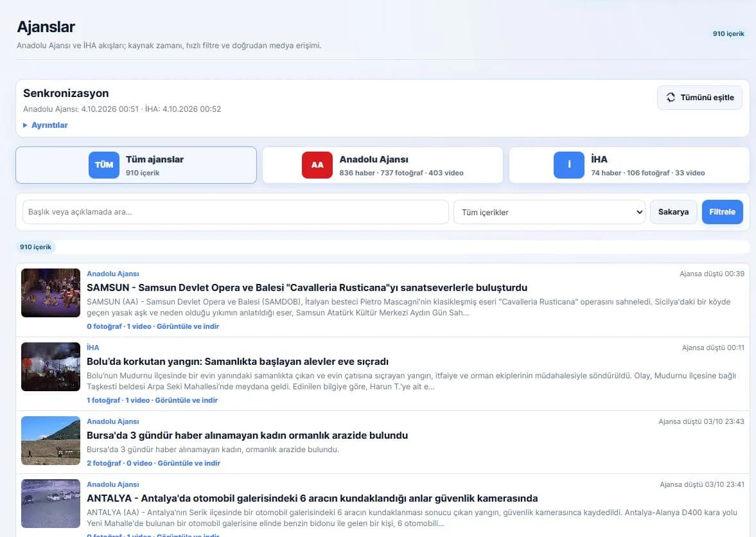Click the blue TÜM badge icon
Viewport: 756px width, 537px height.
103,165
